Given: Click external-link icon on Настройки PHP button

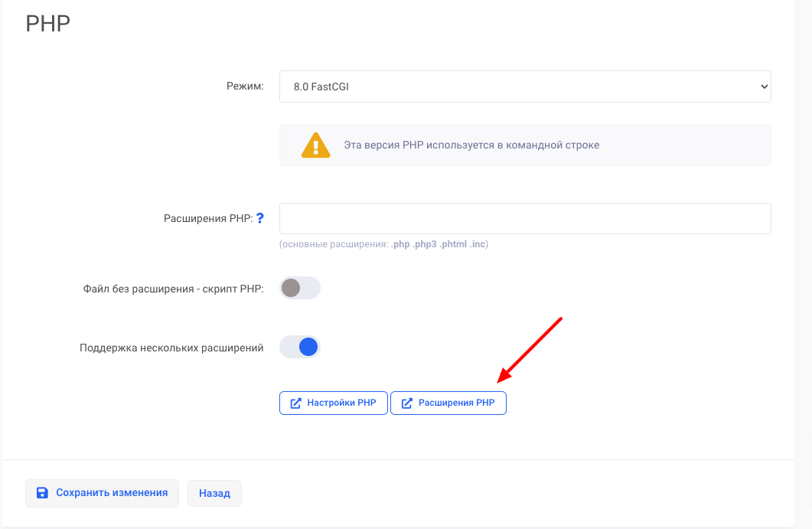Looking at the screenshot, I should pyautogui.click(x=295, y=403).
